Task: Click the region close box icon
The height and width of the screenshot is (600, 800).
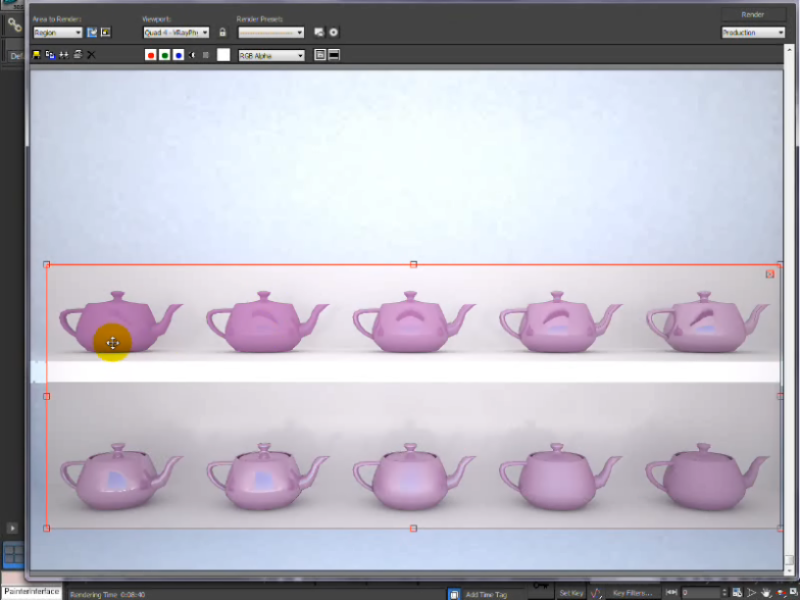Action: point(770,274)
